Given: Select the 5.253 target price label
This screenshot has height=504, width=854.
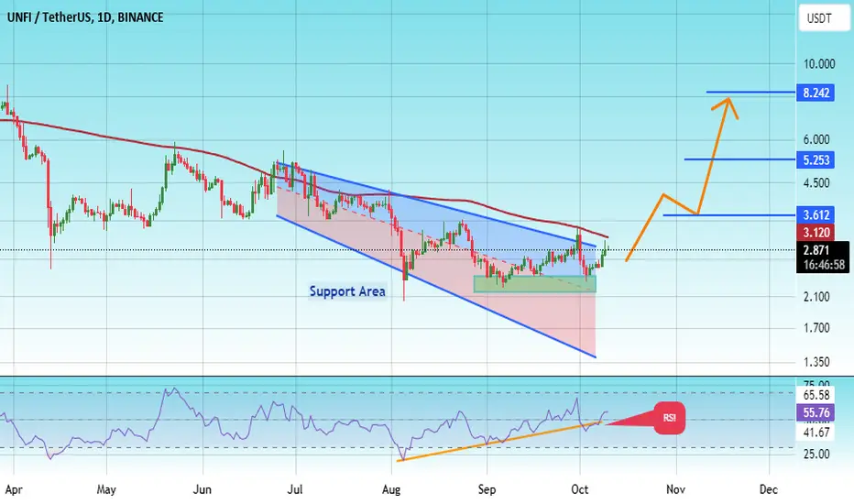Looking at the screenshot, I should click(816, 159).
